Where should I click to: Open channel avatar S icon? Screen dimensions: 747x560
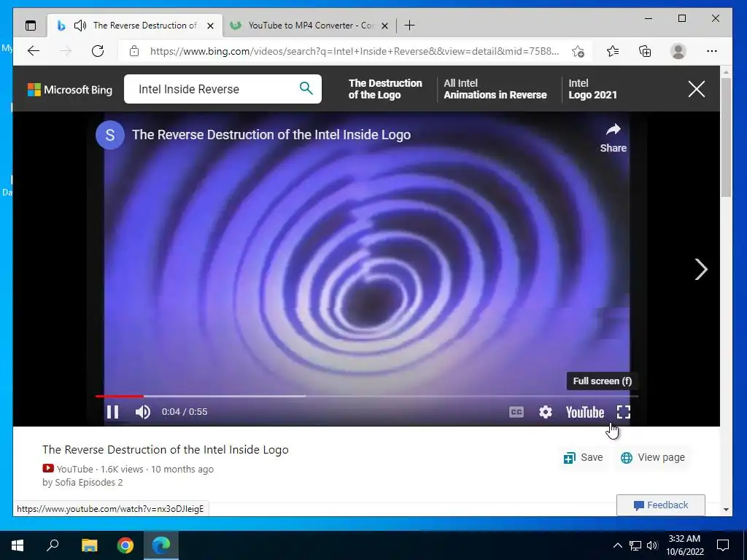point(110,135)
